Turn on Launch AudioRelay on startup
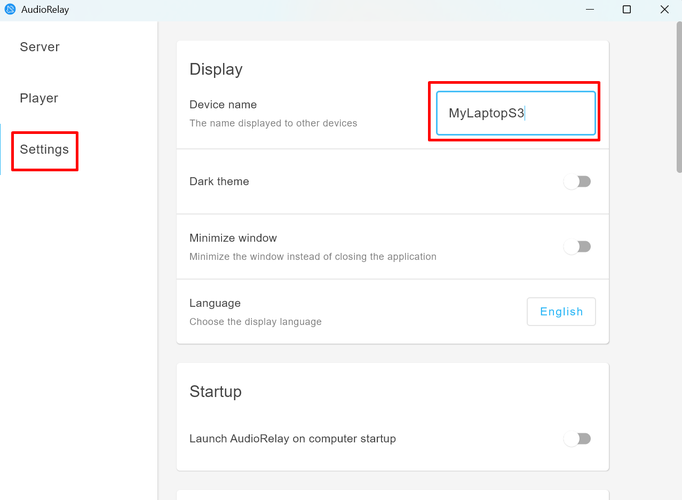The image size is (682, 500). point(577,439)
